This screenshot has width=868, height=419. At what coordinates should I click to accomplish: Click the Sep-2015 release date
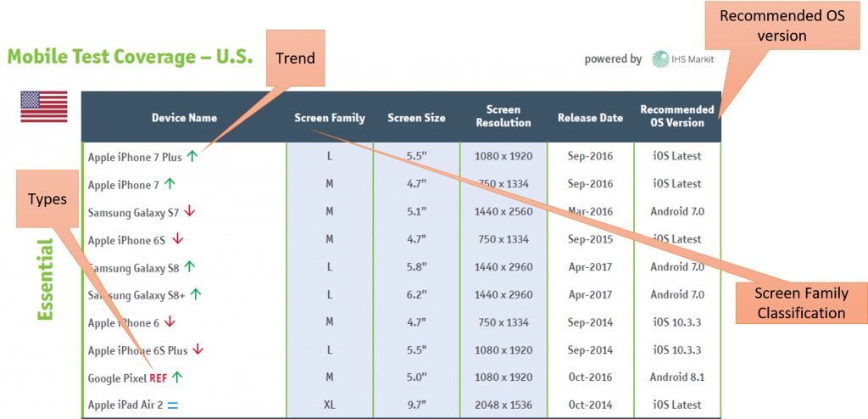click(x=590, y=239)
